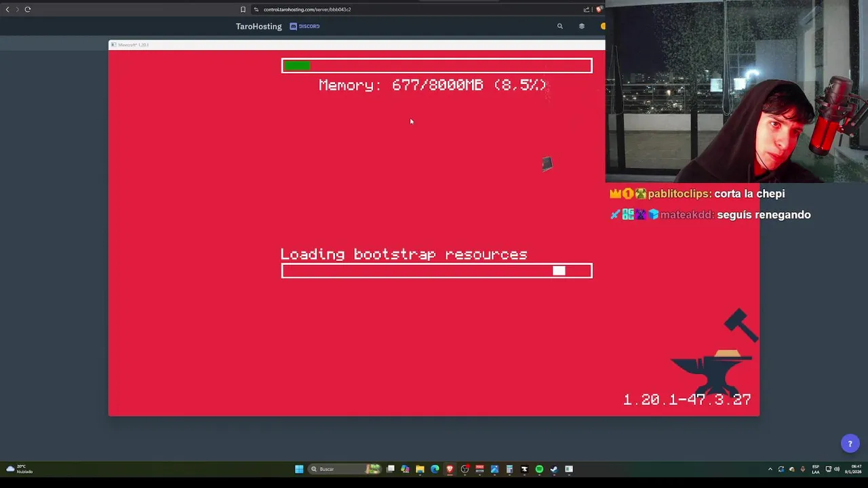Screen dimensions: 868x488
Task: Open the TaroHosting home link
Action: pyautogui.click(x=258, y=26)
